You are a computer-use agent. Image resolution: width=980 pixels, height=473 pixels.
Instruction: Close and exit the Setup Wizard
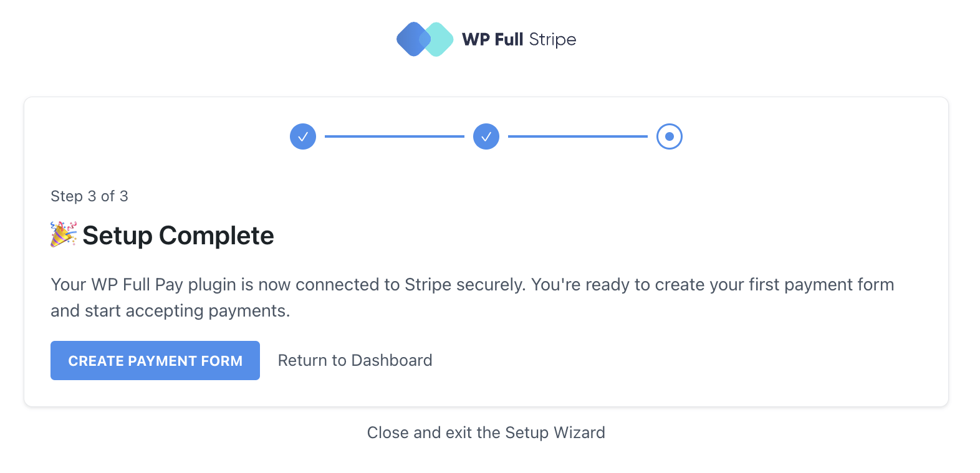pyautogui.click(x=486, y=432)
